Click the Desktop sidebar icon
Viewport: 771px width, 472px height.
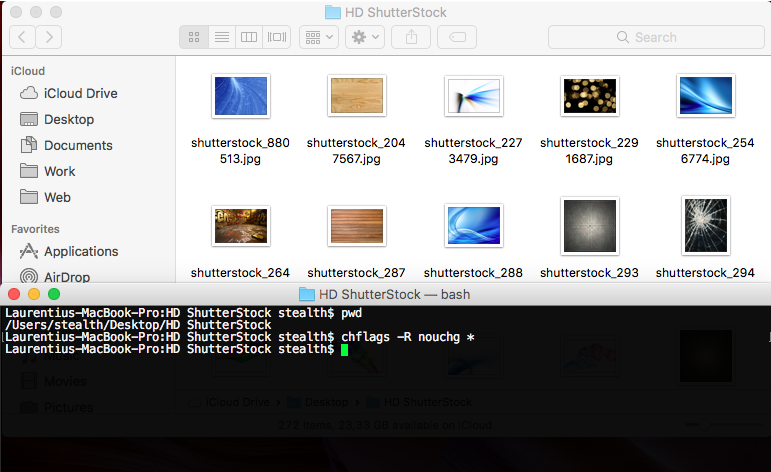pyautogui.click(x=29, y=119)
